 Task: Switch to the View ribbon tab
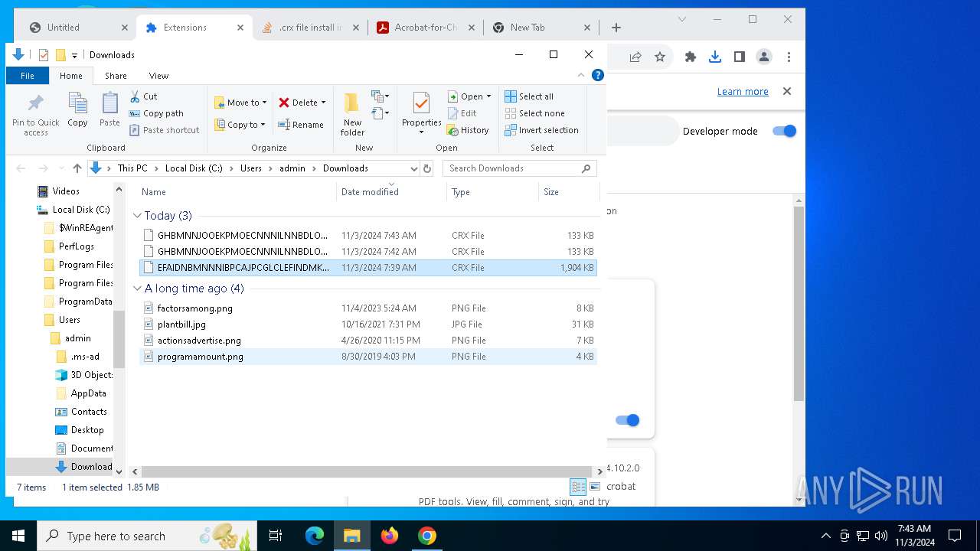pyautogui.click(x=158, y=76)
